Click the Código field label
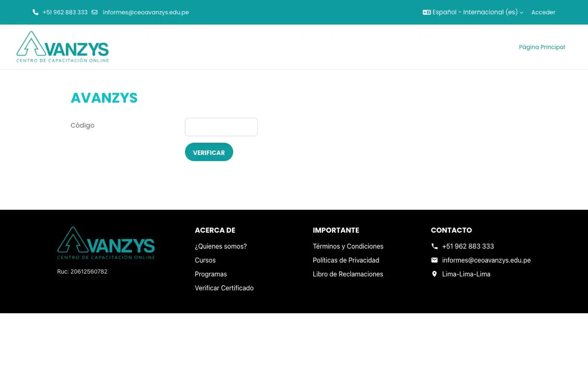 click(83, 125)
